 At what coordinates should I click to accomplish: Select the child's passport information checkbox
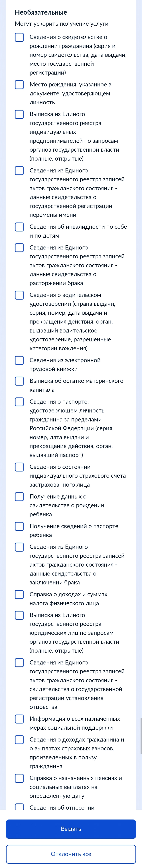coord(19,526)
